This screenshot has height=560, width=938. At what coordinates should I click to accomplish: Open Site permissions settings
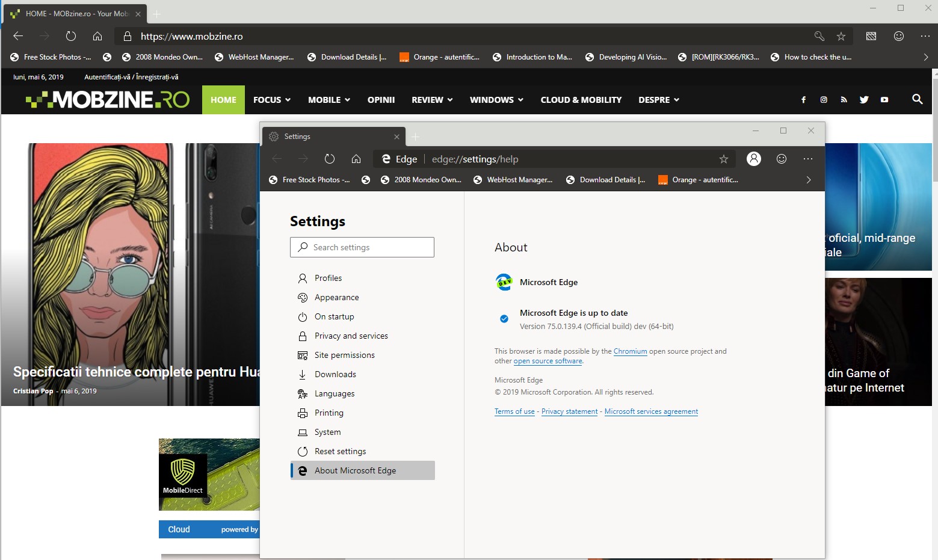362,355
